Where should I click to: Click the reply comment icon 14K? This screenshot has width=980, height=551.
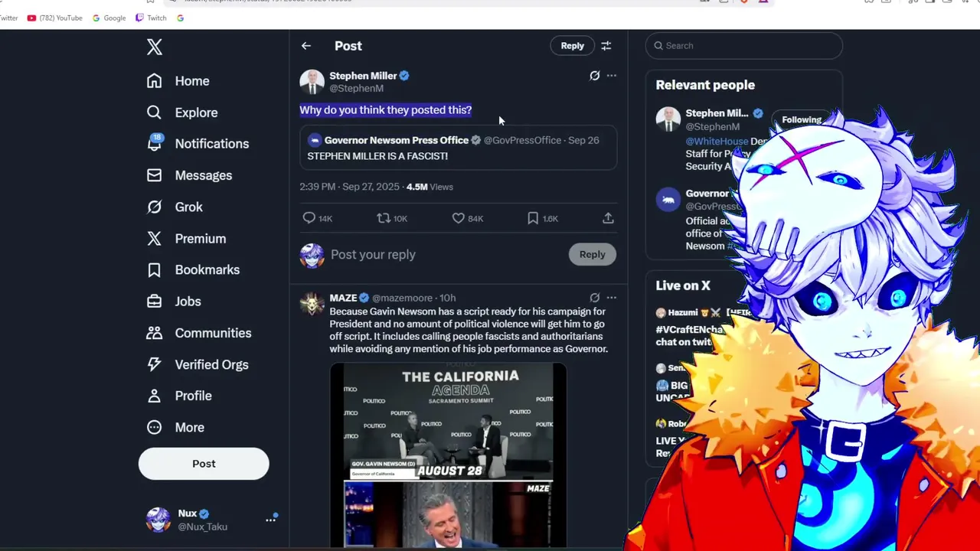click(x=309, y=218)
